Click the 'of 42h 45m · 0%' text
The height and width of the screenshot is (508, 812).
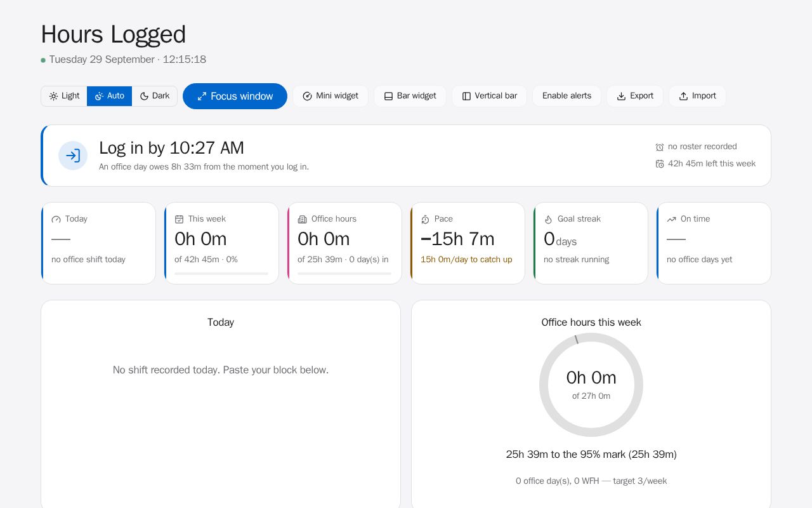[206, 260]
